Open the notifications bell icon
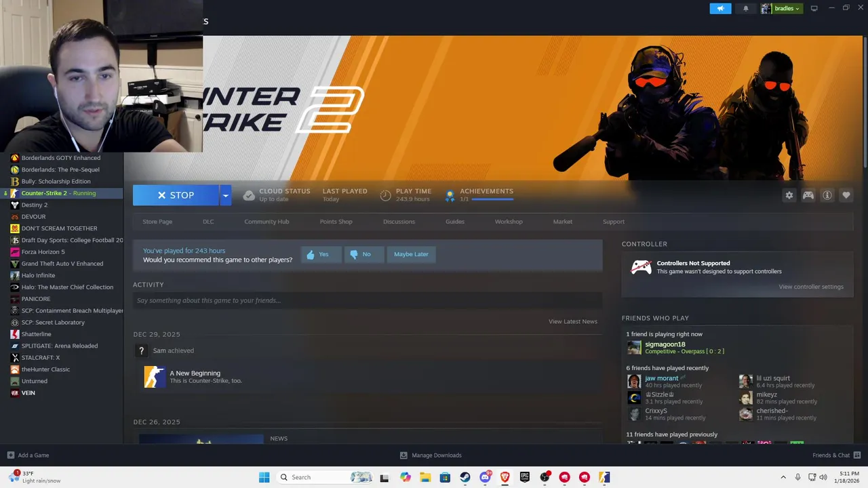 coord(746,9)
